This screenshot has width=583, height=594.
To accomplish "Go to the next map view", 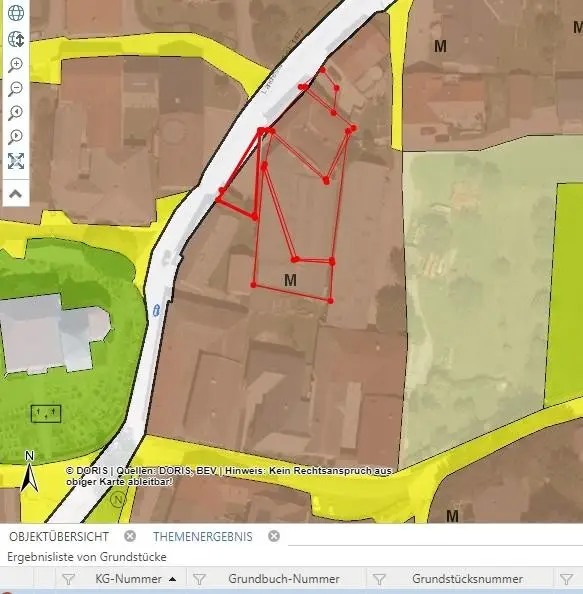I will (x=16, y=137).
